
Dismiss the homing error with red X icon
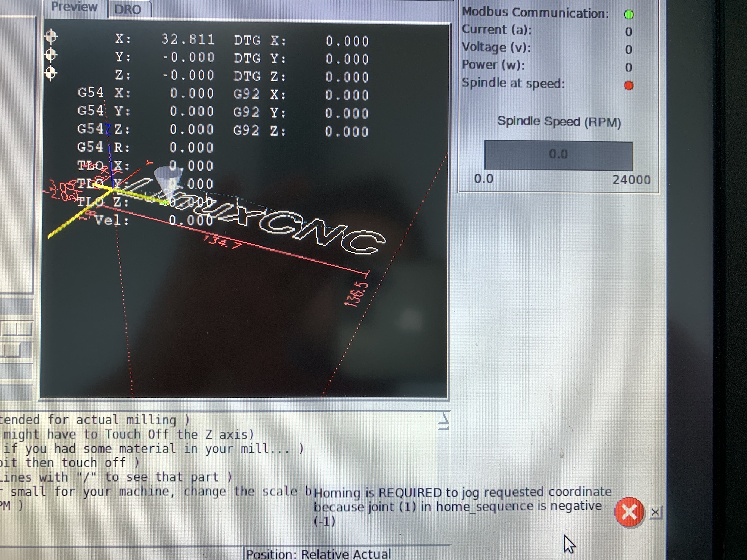629,512
